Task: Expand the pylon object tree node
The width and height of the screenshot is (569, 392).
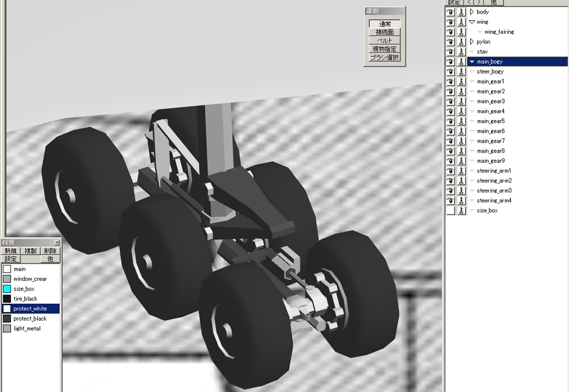Action: 471,42
